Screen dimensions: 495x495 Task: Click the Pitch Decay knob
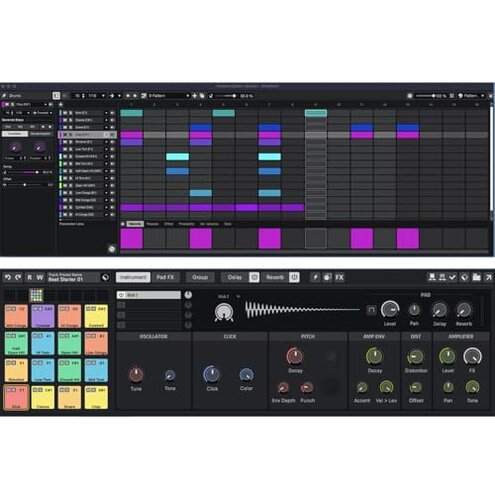pos(295,356)
